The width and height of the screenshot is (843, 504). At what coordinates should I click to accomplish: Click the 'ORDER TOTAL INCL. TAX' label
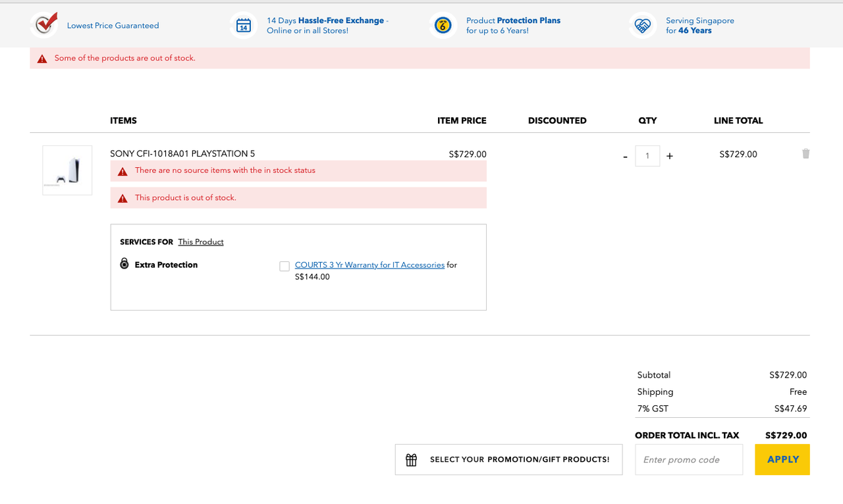point(687,436)
